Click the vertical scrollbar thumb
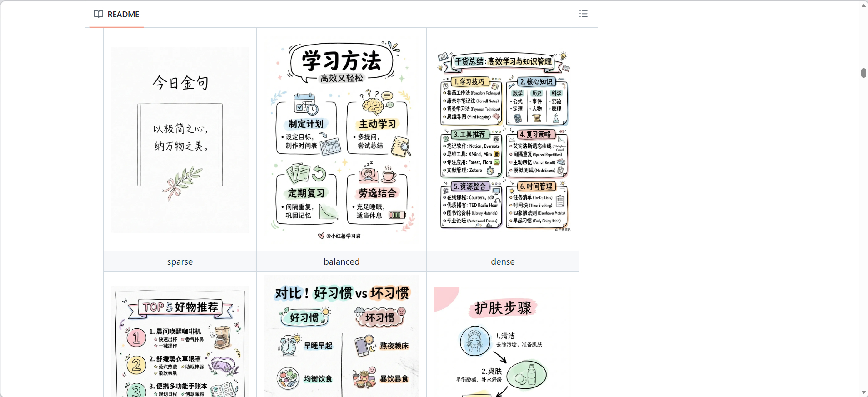The height and width of the screenshot is (397, 868). click(863, 73)
